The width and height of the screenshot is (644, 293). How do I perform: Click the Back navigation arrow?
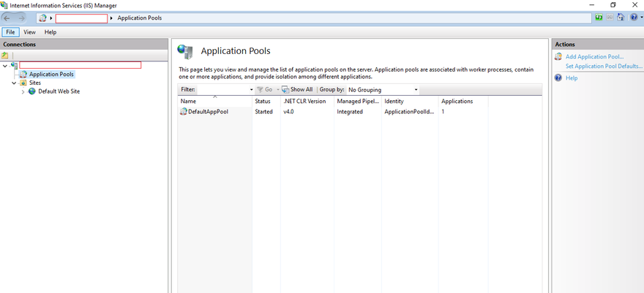pos(8,18)
